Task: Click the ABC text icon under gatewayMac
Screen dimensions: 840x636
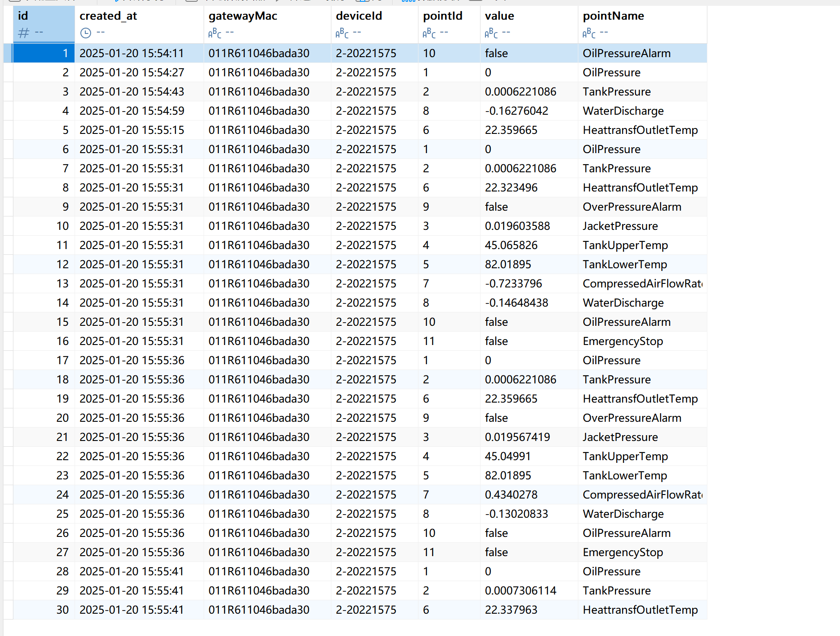Action: pos(214,33)
